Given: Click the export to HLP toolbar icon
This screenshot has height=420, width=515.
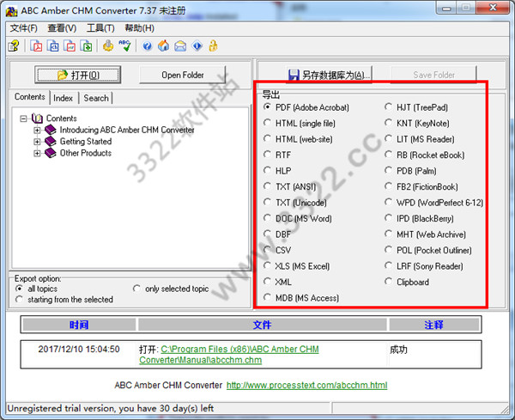Looking at the screenshot, I should 70,46.
